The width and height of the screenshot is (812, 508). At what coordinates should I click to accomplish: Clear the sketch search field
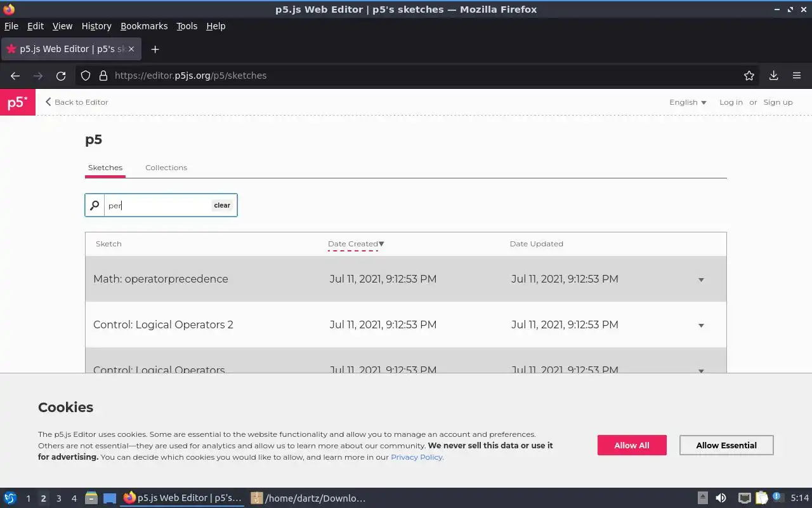pos(222,205)
